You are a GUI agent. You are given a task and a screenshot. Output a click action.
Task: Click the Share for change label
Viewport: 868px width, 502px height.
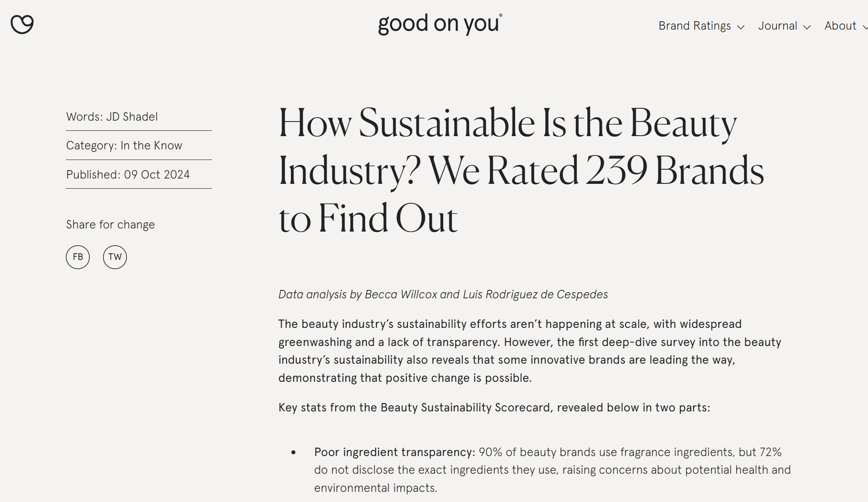tap(111, 224)
